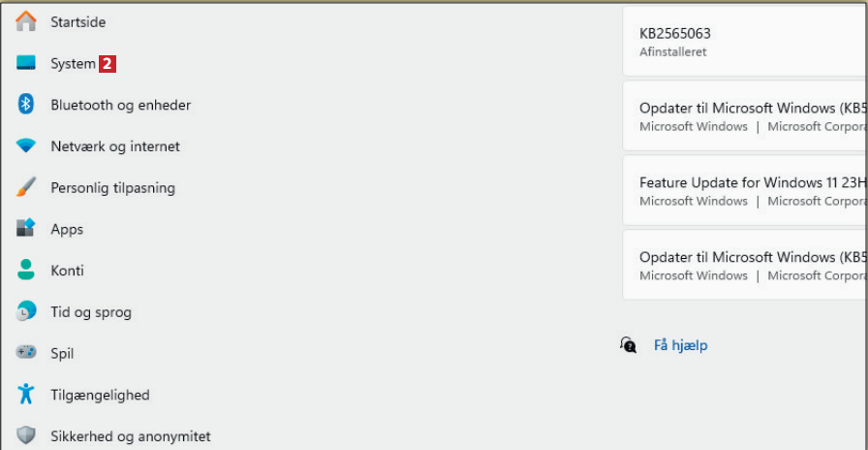Click the System monitor icon
The height and width of the screenshot is (450, 868).
pos(26,63)
